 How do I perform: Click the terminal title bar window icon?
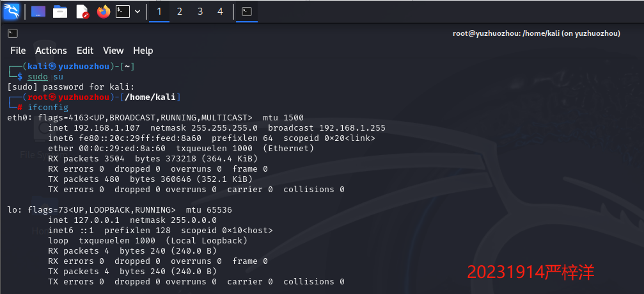[13, 33]
